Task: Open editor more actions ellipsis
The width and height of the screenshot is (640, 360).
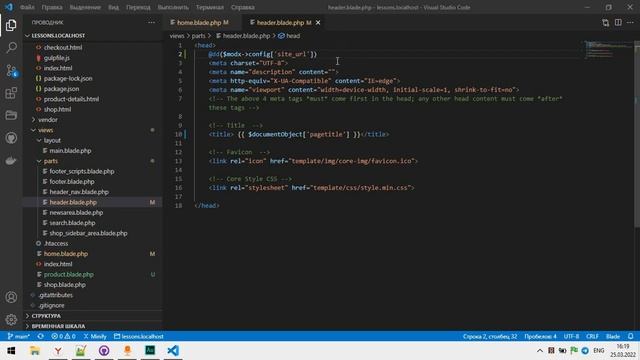Action: 631,22
